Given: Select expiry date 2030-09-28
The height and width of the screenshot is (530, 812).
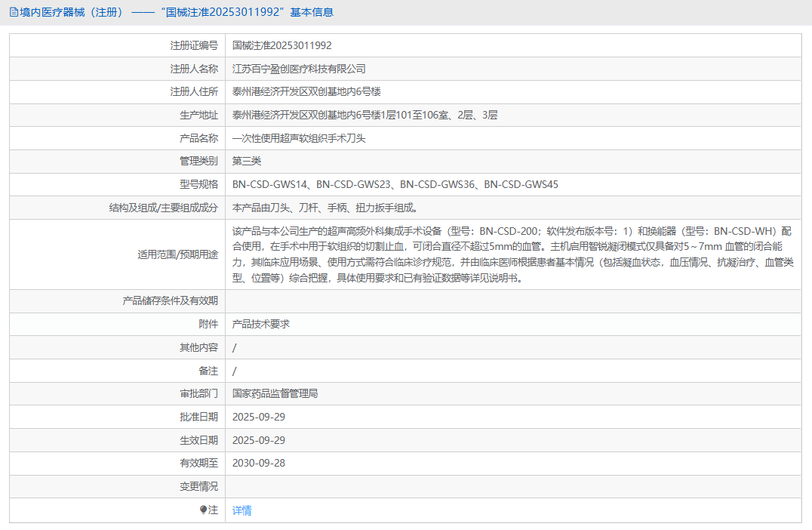Looking at the screenshot, I should (x=258, y=463).
